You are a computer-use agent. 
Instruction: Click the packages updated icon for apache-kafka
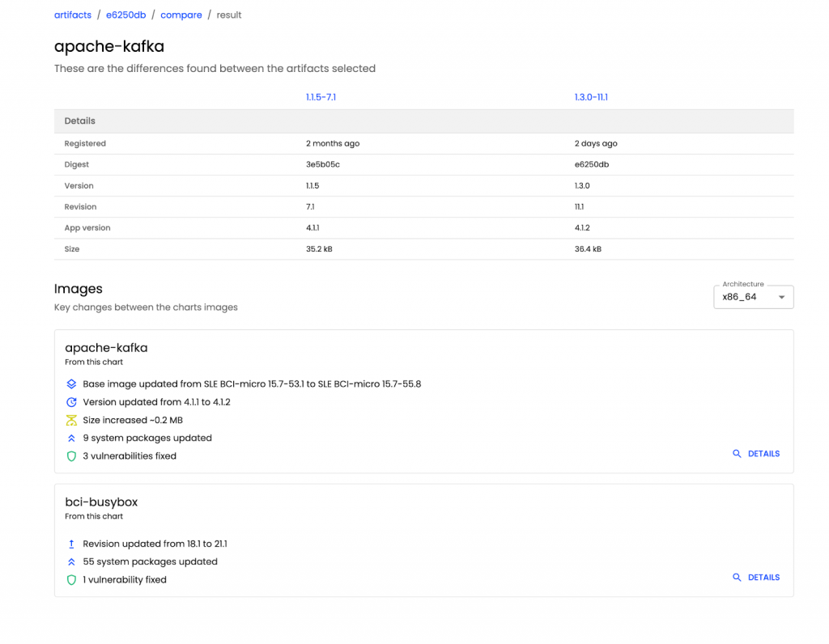tap(71, 437)
